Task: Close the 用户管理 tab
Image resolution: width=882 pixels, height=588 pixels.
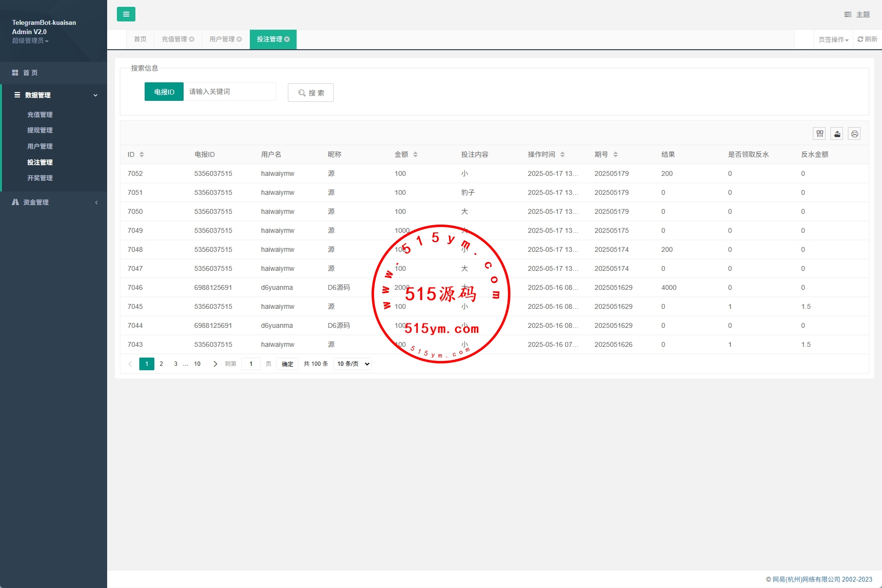Action: point(239,39)
